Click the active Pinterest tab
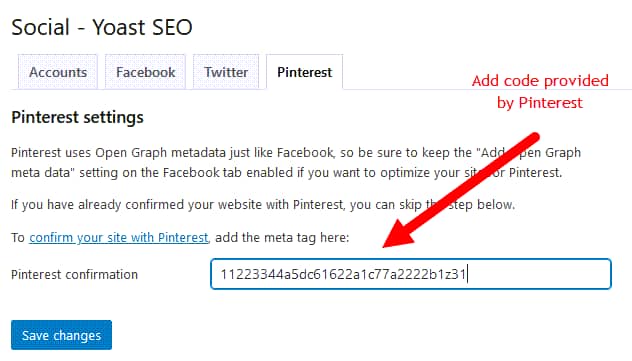This screenshot has height=361, width=632. [304, 72]
